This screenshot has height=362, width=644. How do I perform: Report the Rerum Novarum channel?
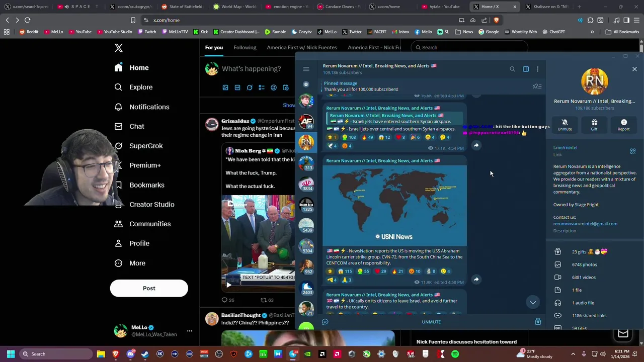click(623, 125)
